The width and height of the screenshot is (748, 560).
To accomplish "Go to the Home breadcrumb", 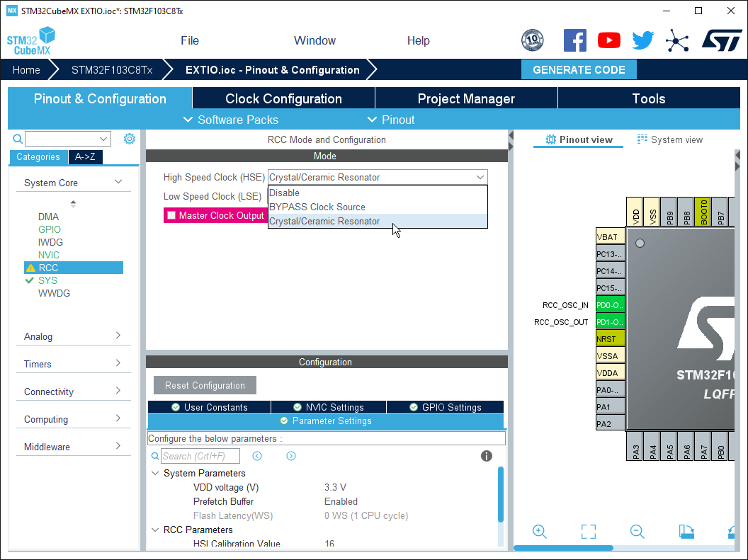I will [26, 70].
